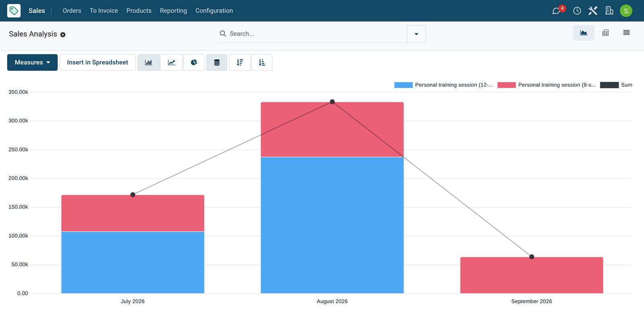Open the To Invoice menu
Image resolution: width=644 pixels, height=313 pixels.
104,11
